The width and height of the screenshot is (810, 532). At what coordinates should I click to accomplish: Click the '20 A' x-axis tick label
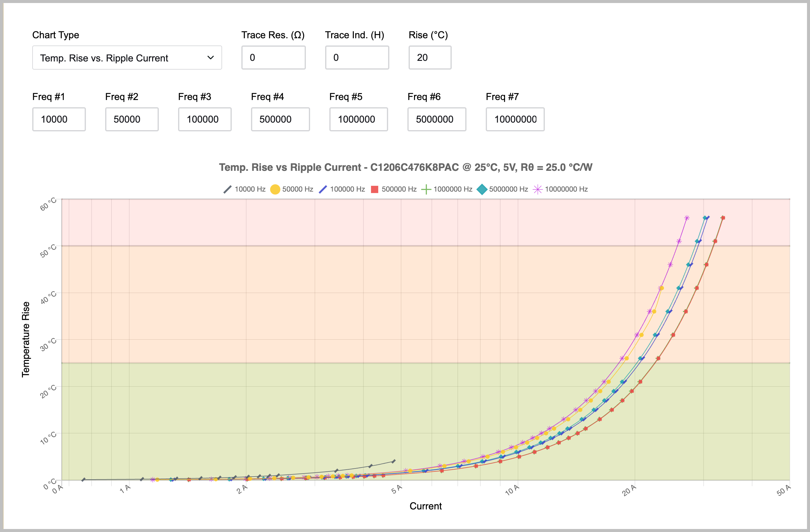pyautogui.click(x=629, y=490)
